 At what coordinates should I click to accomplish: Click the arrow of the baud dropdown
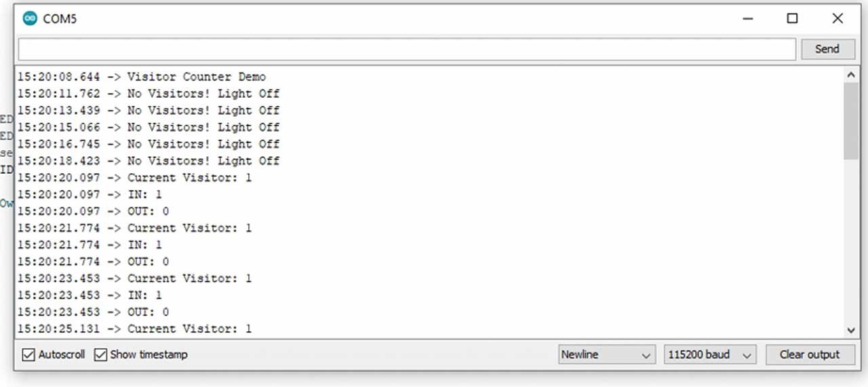747,355
